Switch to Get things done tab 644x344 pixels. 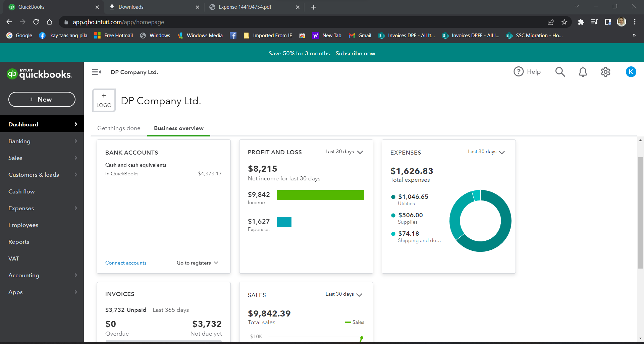119,128
